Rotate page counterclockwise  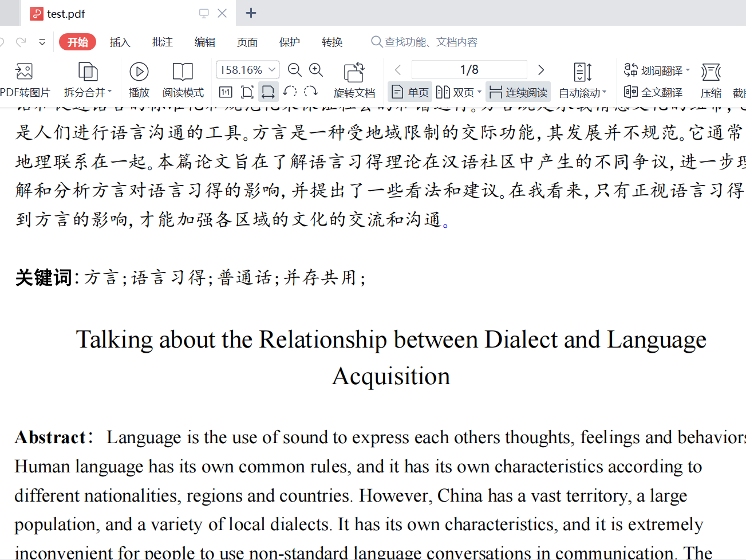coord(290,92)
